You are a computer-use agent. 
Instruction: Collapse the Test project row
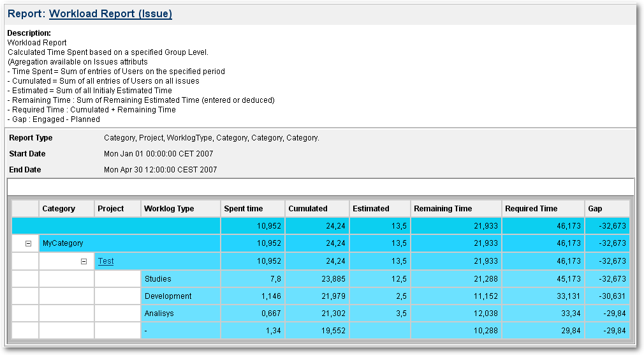point(84,261)
